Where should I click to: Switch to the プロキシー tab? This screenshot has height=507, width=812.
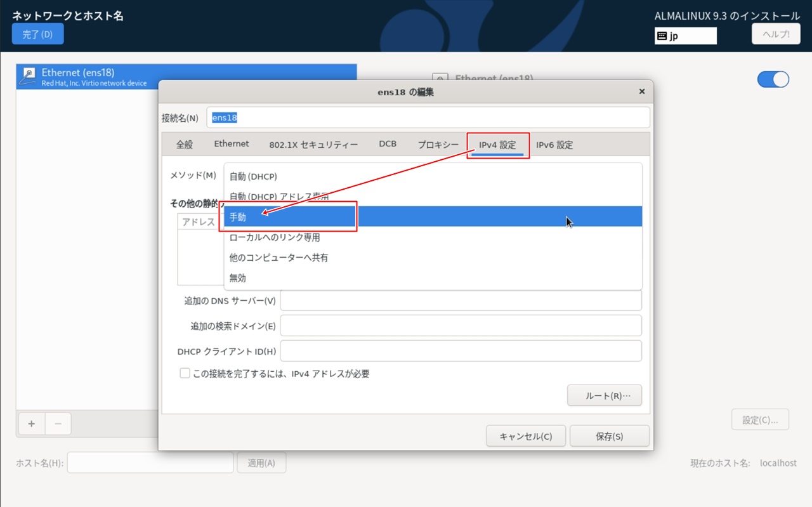click(438, 145)
